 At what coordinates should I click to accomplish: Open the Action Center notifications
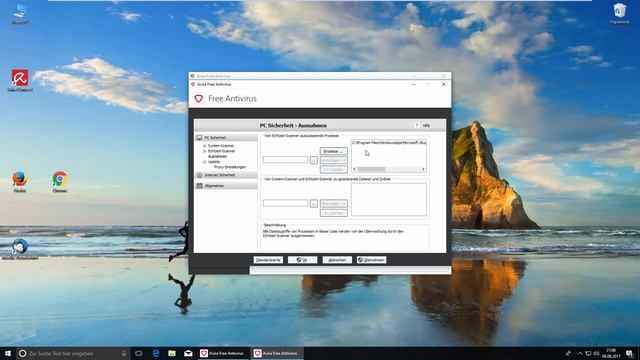pyautogui.click(x=629, y=353)
